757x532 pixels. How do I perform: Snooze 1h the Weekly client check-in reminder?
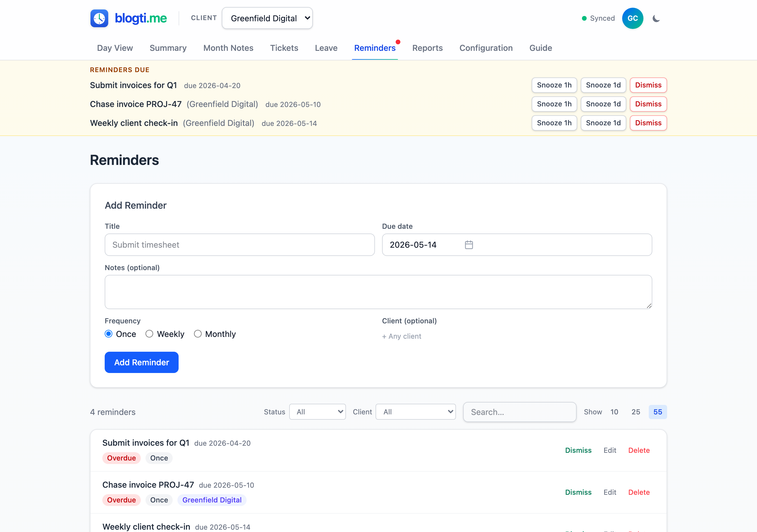click(554, 123)
